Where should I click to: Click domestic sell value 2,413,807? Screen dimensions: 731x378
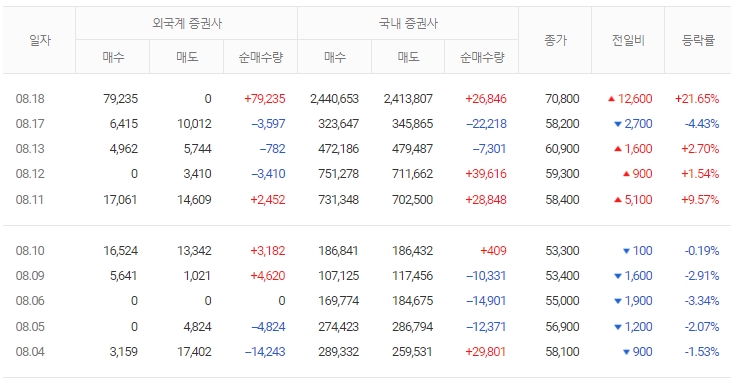[x=408, y=99]
